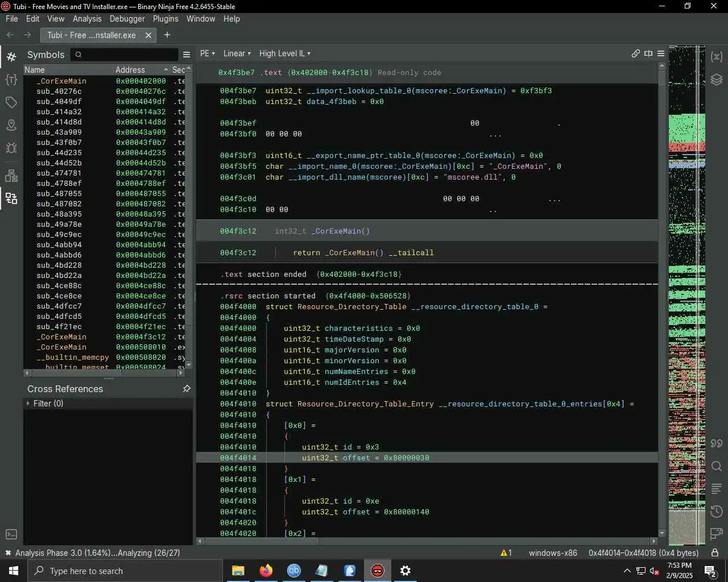Select sub_40276c in symbols list
This screenshot has height=582, width=728.
click(x=104, y=91)
